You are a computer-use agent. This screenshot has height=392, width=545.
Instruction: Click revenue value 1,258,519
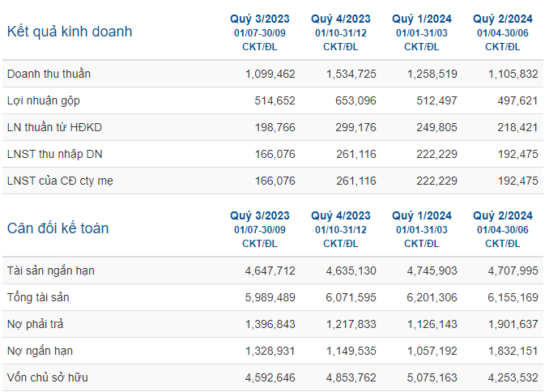point(432,74)
